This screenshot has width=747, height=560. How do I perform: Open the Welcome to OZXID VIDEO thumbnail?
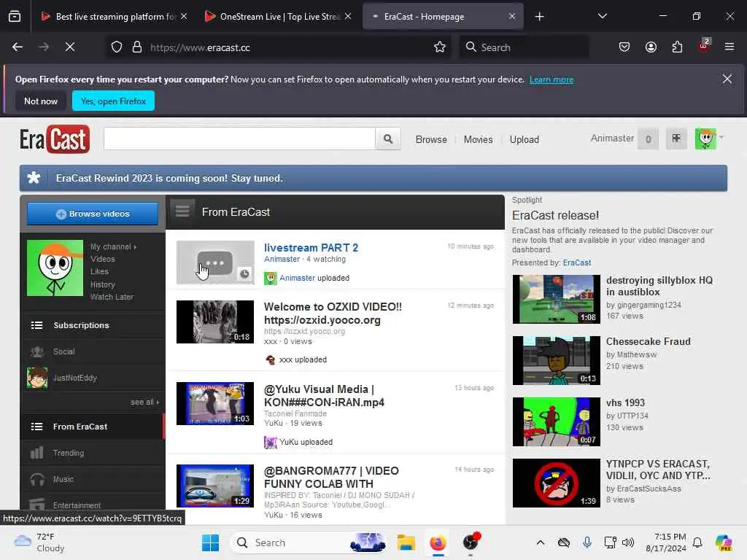click(215, 322)
